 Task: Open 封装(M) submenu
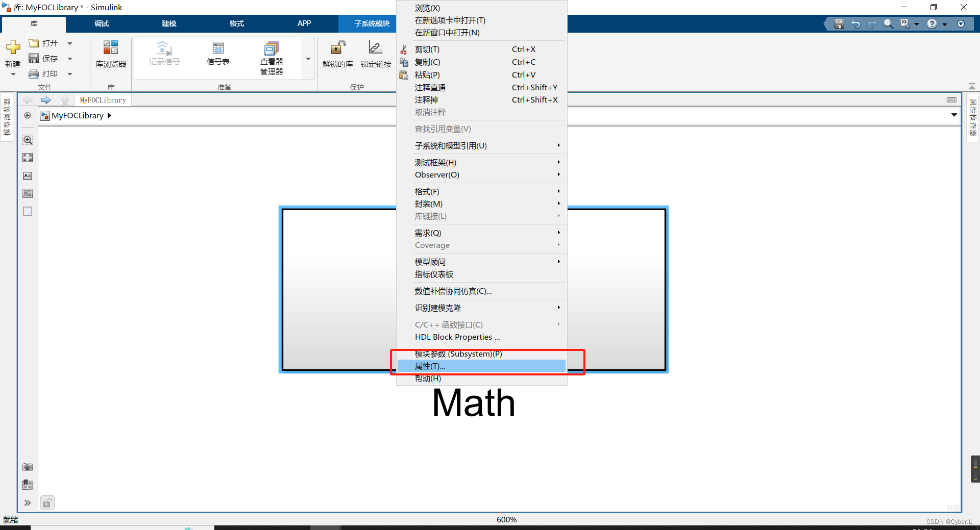(x=481, y=204)
